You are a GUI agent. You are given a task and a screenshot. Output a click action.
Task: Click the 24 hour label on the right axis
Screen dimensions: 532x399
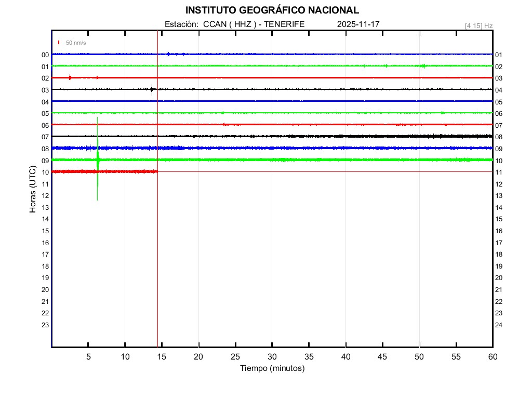pos(498,325)
